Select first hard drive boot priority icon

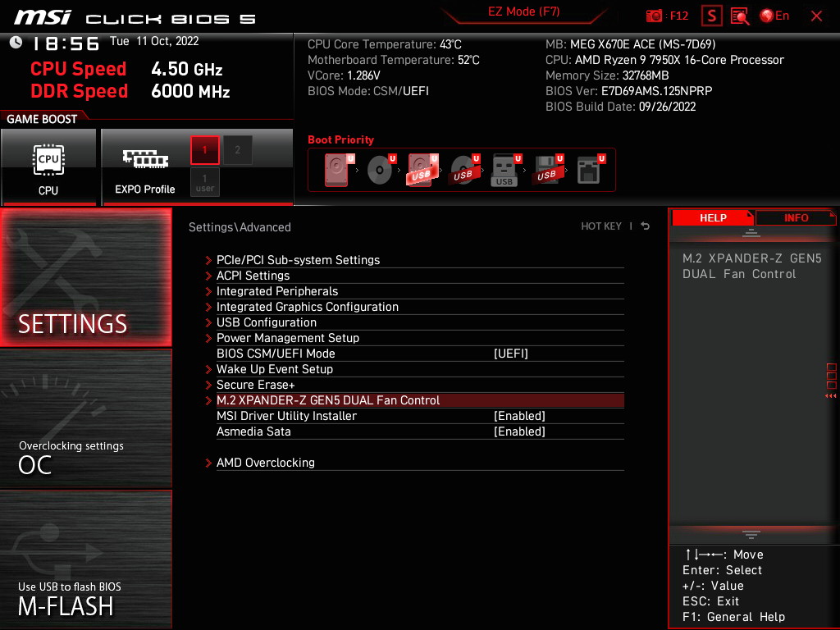(x=339, y=170)
